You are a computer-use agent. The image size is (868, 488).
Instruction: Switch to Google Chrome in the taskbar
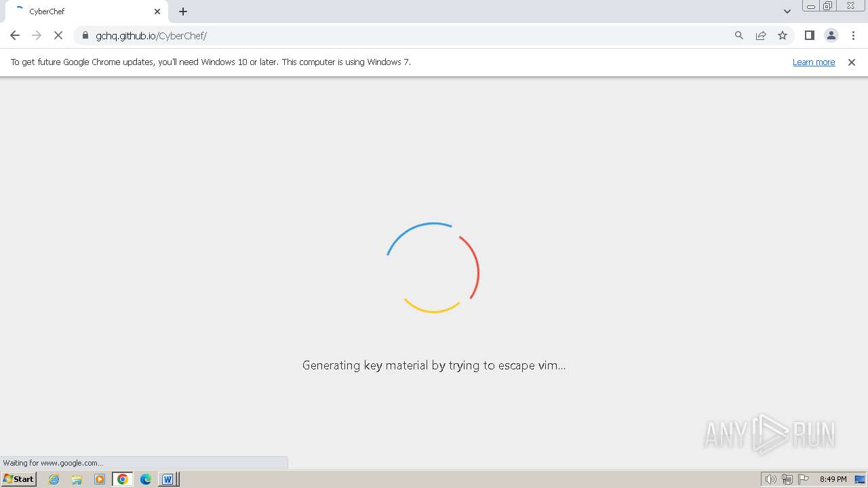click(123, 479)
